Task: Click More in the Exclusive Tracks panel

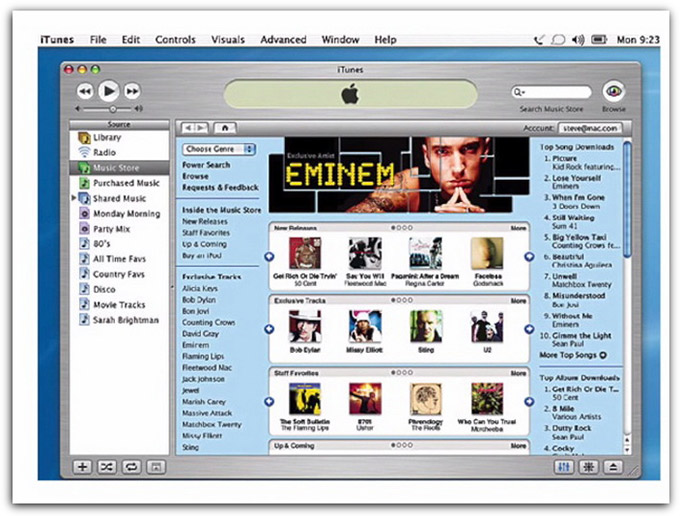Action: click(518, 300)
